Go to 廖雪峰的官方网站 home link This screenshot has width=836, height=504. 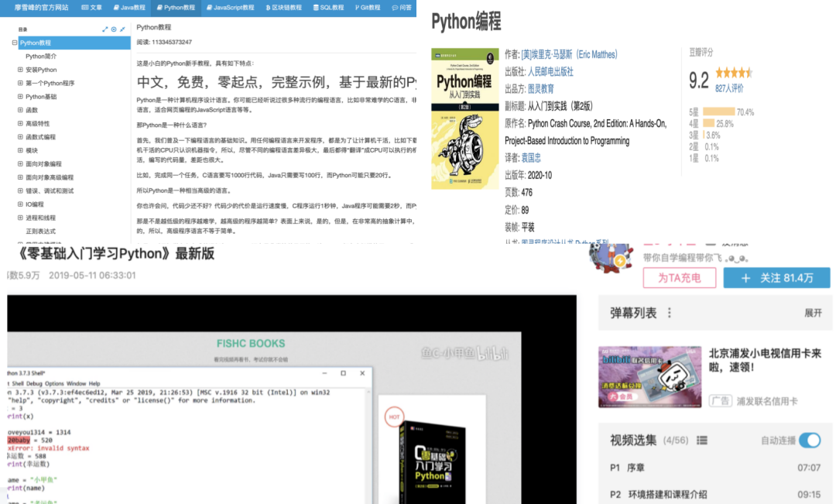41,8
